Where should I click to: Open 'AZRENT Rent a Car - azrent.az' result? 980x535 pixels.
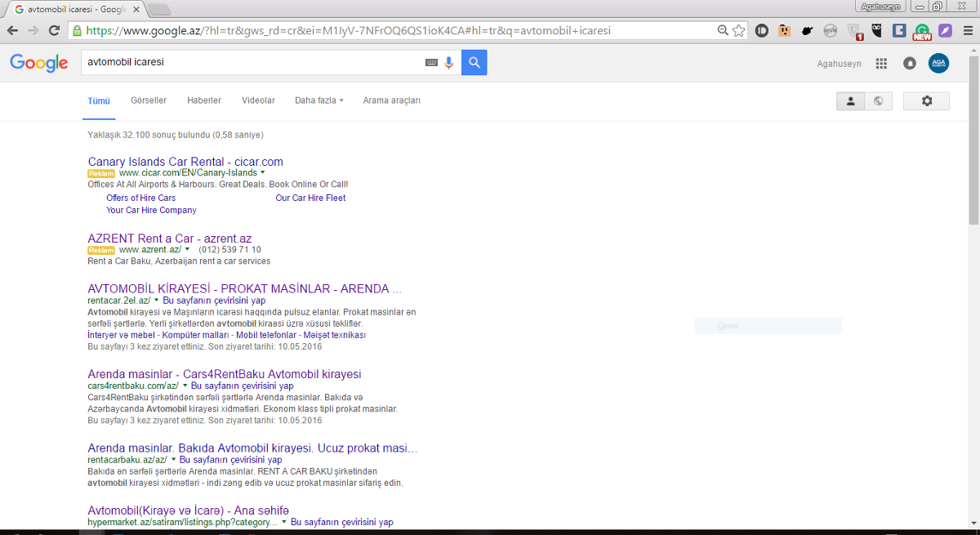pos(170,239)
